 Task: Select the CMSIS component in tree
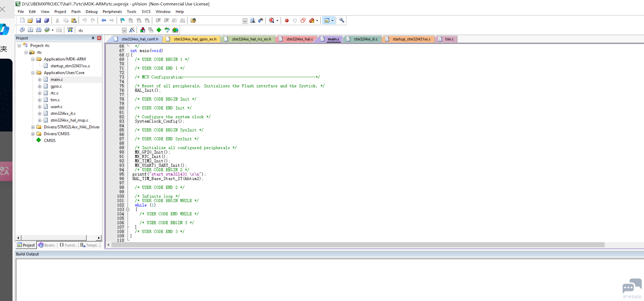(x=49, y=140)
